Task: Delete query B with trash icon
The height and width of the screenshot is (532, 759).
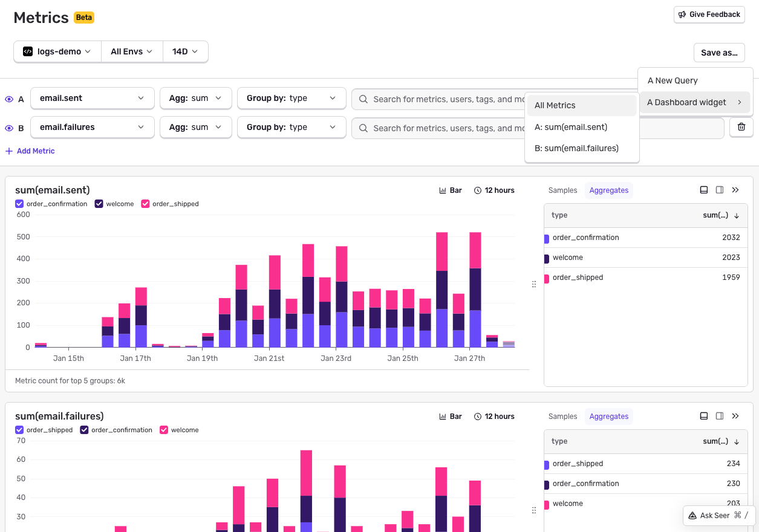Action: tap(741, 127)
